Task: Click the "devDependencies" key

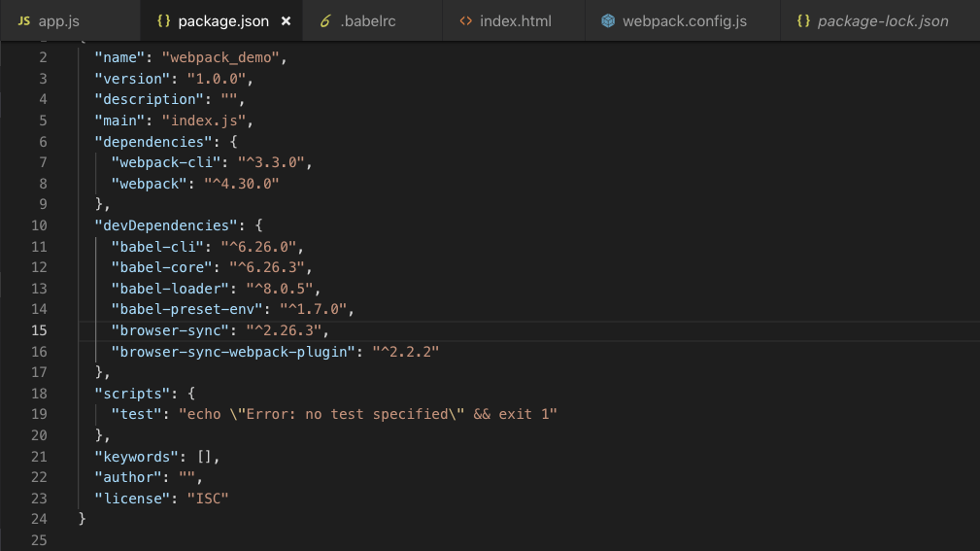Action: point(166,225)
